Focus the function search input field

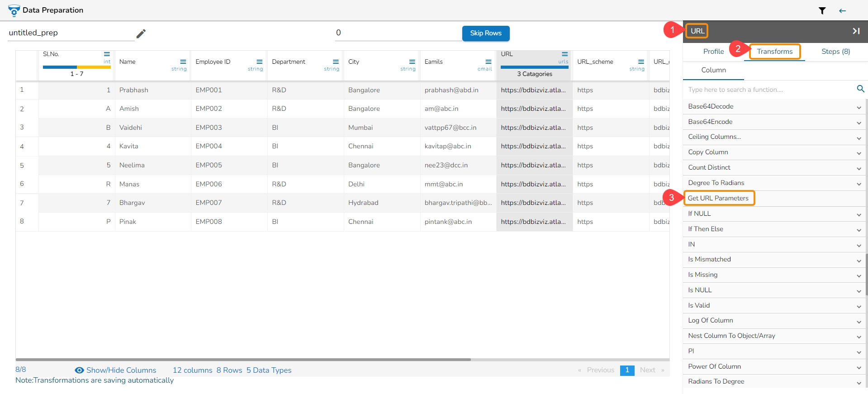(x=769, y=90)
